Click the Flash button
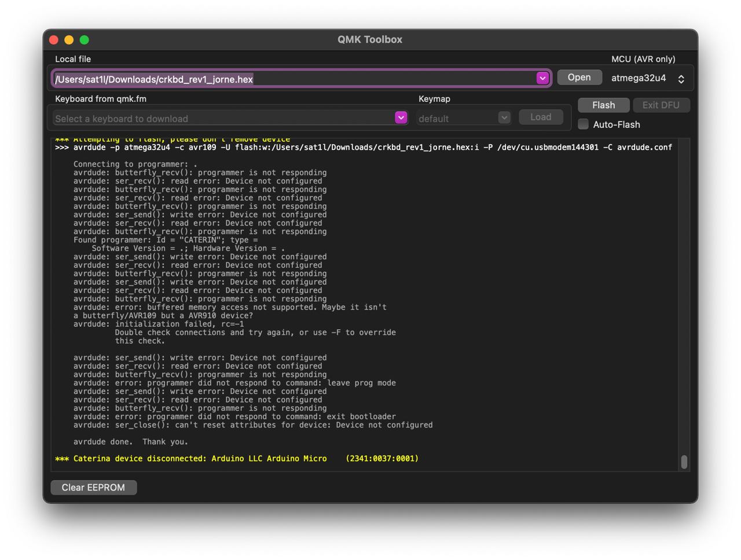The width and height of the screenshot is (741, 560). pyautogui.click(x=603, y=105)
